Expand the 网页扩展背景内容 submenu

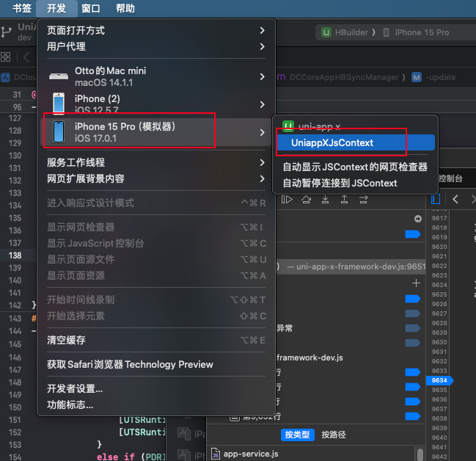tap(156, 178)
